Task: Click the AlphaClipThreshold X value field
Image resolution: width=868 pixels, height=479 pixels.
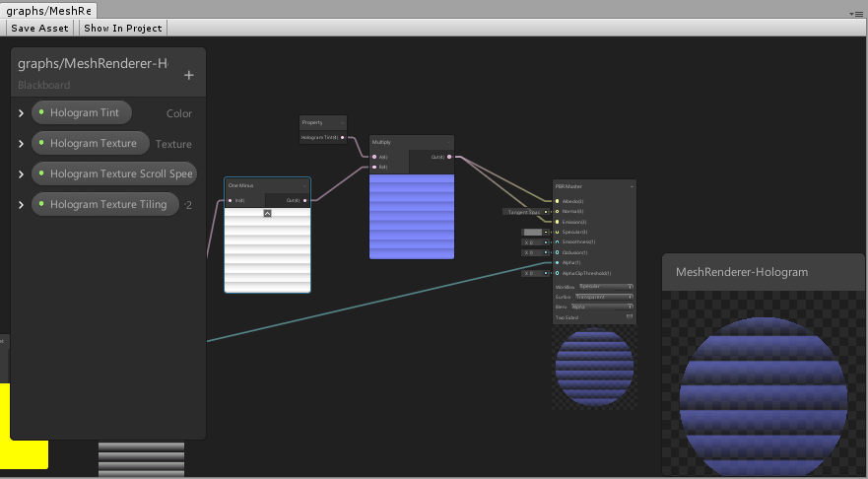Action: click(535, 273)
